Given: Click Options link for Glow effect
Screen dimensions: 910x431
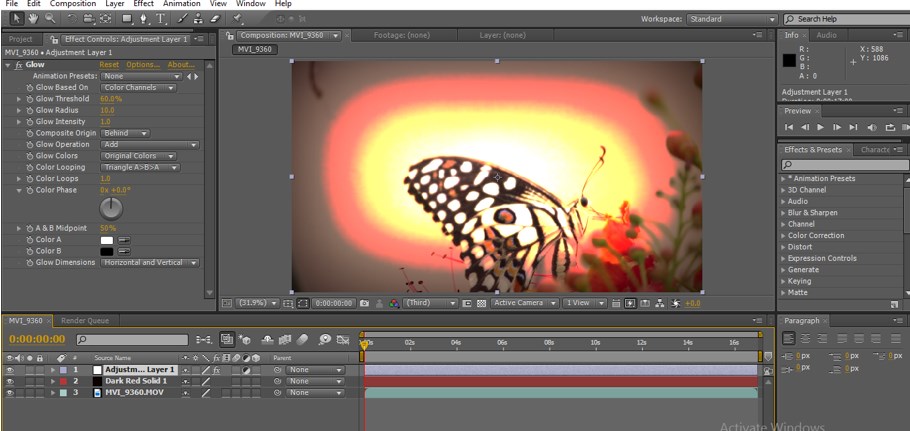Looking at the screenshot, I should [142, 65].
